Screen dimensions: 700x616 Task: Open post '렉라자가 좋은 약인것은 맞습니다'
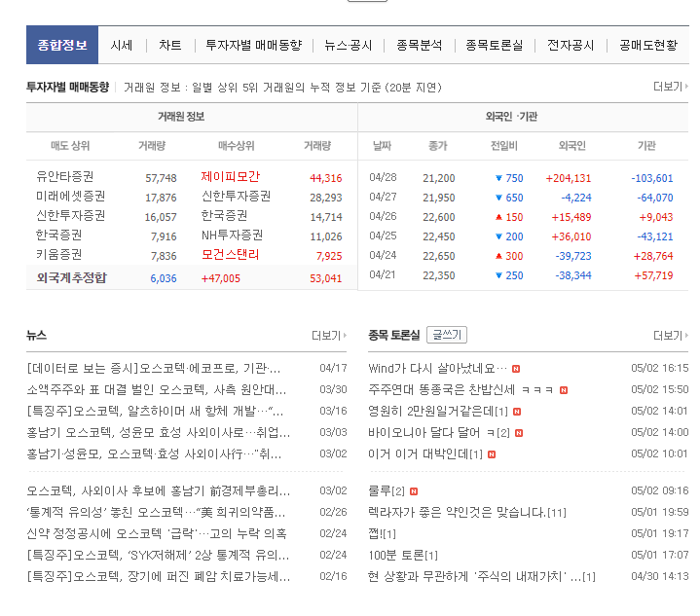467,512
